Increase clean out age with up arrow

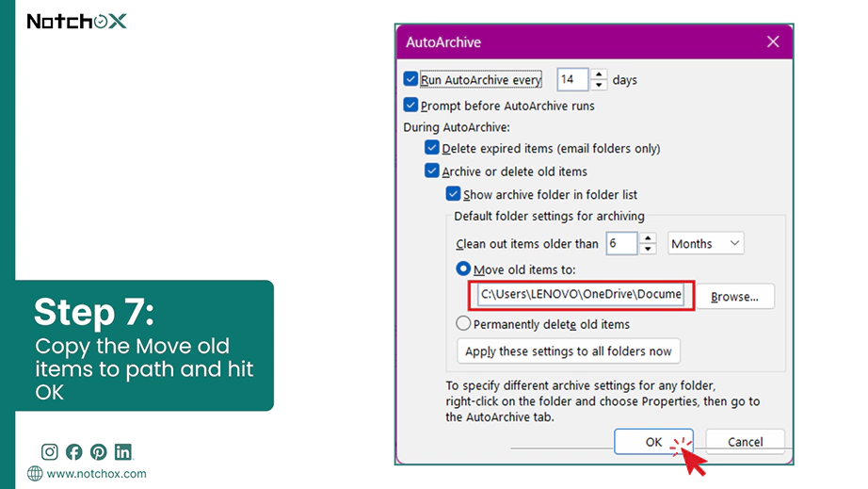(x=648, y=238)
